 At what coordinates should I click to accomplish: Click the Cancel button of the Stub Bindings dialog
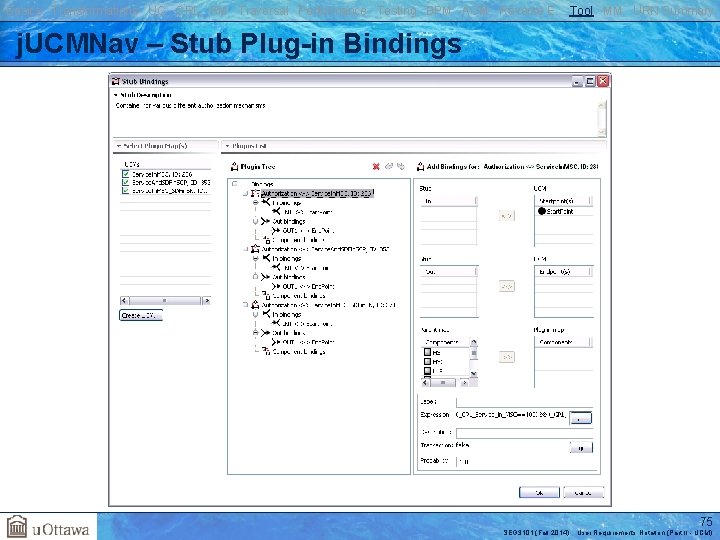click(x=583, y=493)
